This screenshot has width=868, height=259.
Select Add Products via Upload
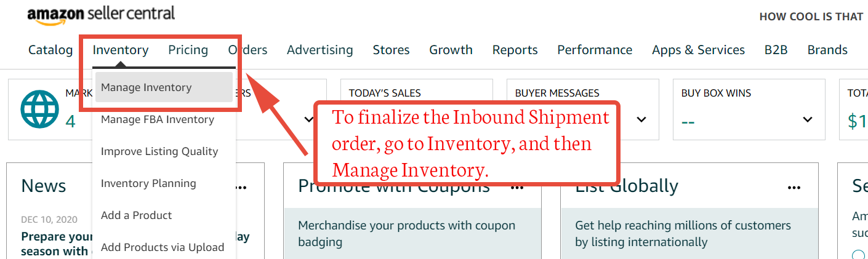[x=163, y=247]
